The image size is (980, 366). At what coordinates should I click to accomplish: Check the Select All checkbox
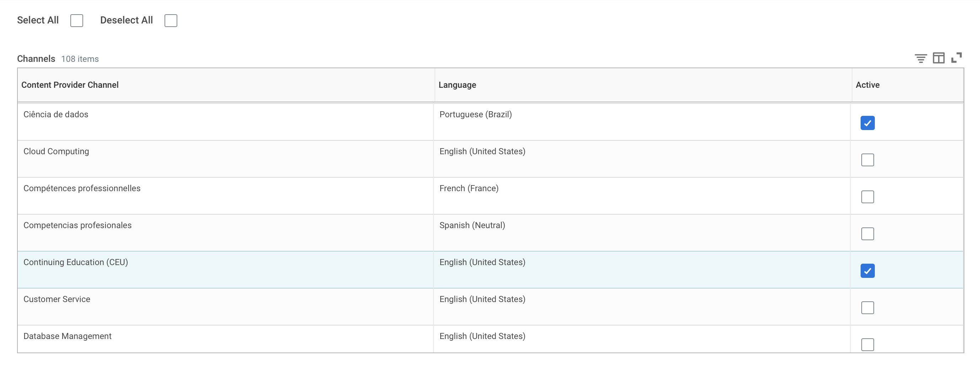(77, 21)
